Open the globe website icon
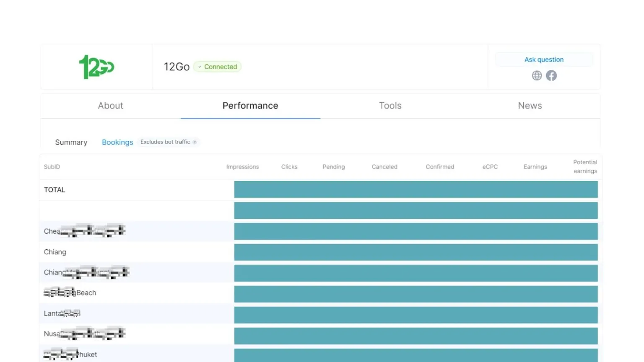Image resolution: width=644 pixels, height=362 pixels. tap(537, 75)
